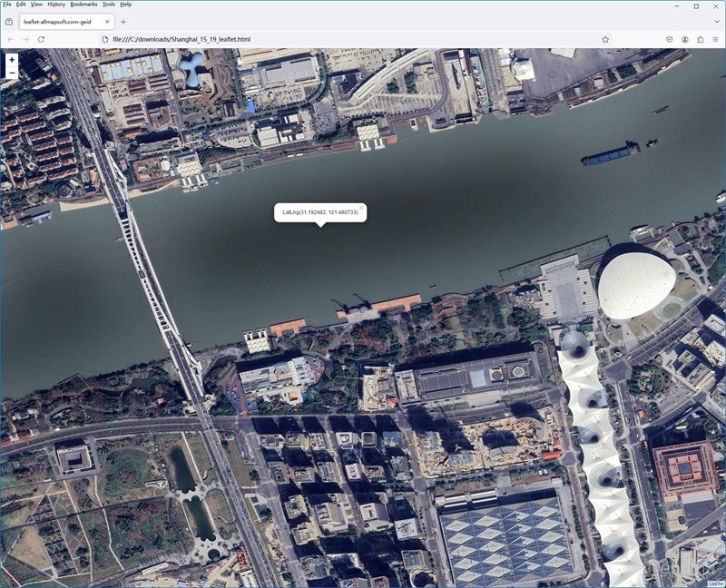Close the LatLng coordinates popup
Image resolution: width=726 pixels, height=588 pixels.
point(360,209)
